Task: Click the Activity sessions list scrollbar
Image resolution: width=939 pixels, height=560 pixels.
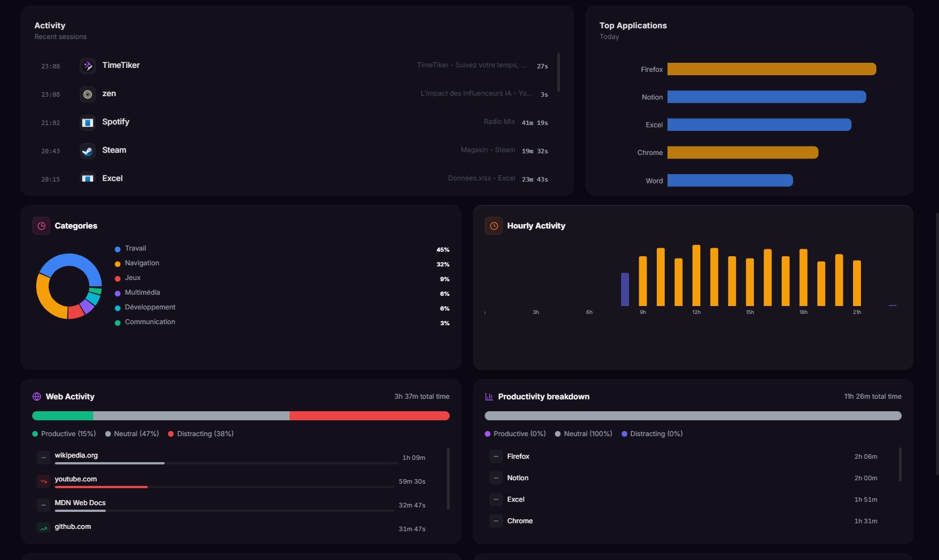Action: click(x=558, y=72)
